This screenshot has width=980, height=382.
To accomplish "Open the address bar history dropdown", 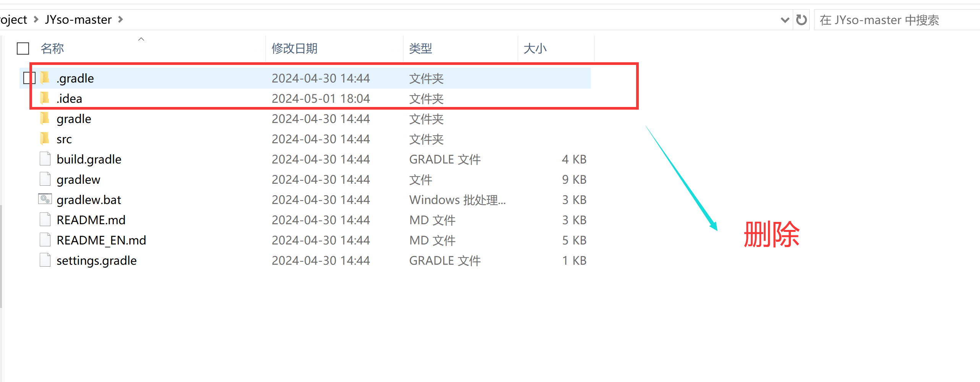I will [x=785, y=20].
